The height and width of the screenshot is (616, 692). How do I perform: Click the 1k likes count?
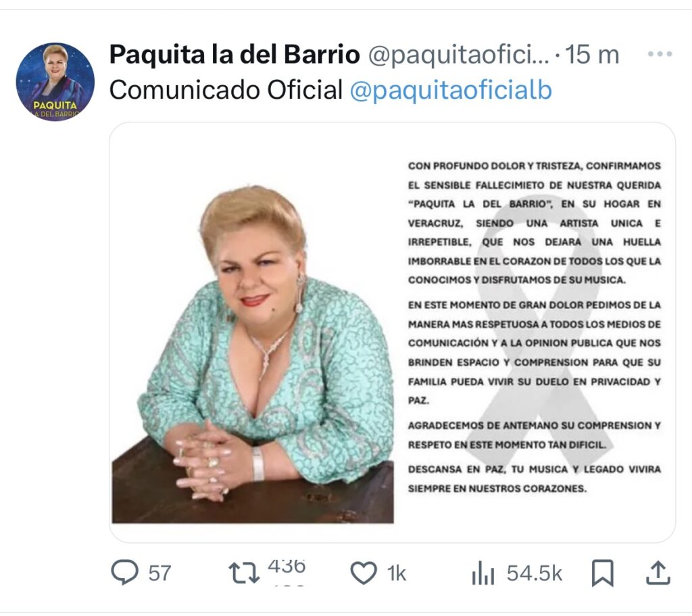(396, 573)
